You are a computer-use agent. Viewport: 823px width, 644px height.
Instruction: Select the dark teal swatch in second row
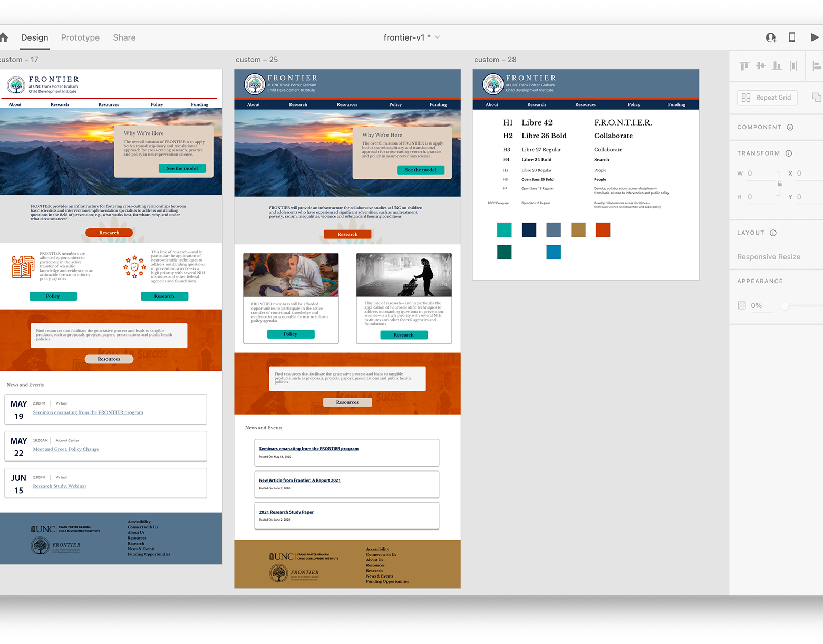[505, 252]
